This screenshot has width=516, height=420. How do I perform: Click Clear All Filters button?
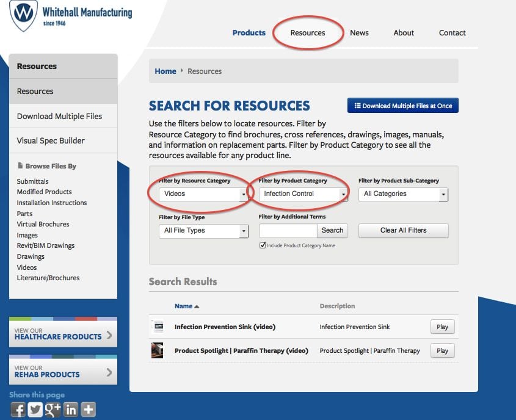(404, 230)
